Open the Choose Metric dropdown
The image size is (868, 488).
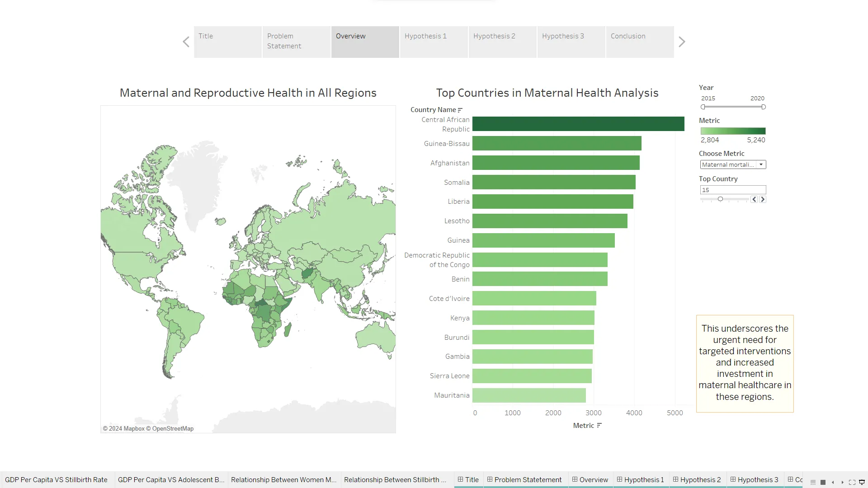pos(733,164)
